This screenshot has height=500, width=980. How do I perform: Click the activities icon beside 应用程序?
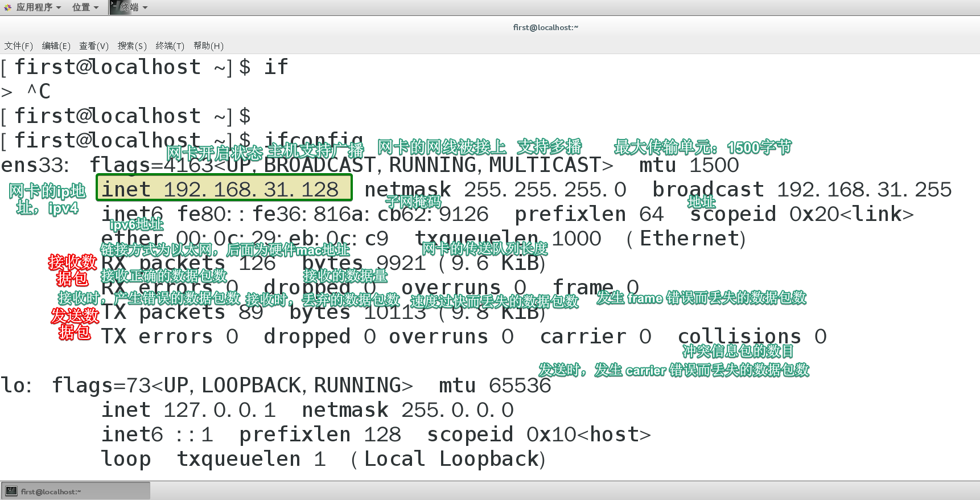(7, 7)
